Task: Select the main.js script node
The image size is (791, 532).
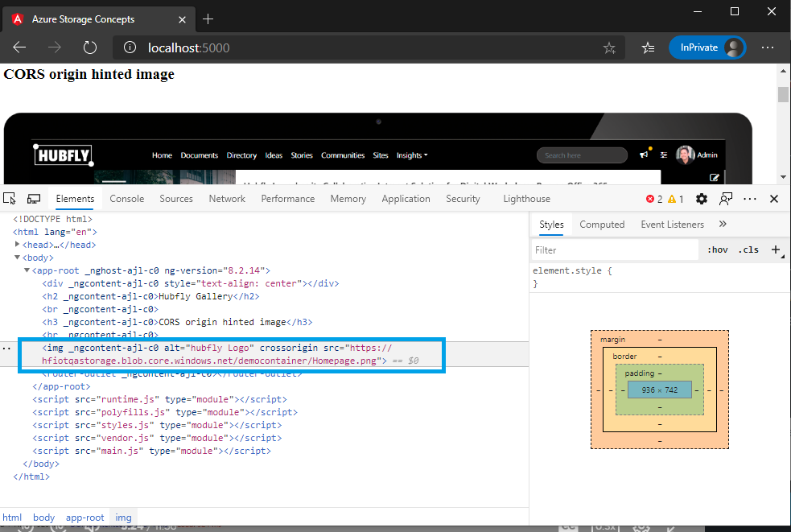Action: click(x=152, y=451)
